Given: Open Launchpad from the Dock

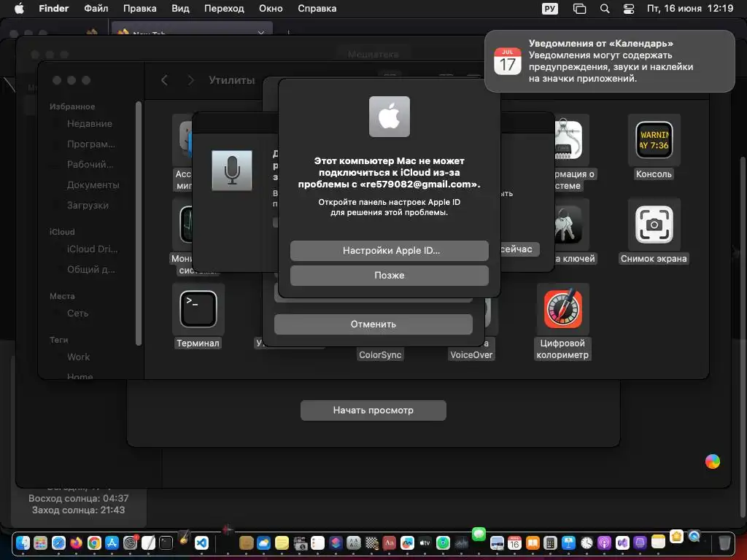Looking at the screenshot, I should click(41, 542).
